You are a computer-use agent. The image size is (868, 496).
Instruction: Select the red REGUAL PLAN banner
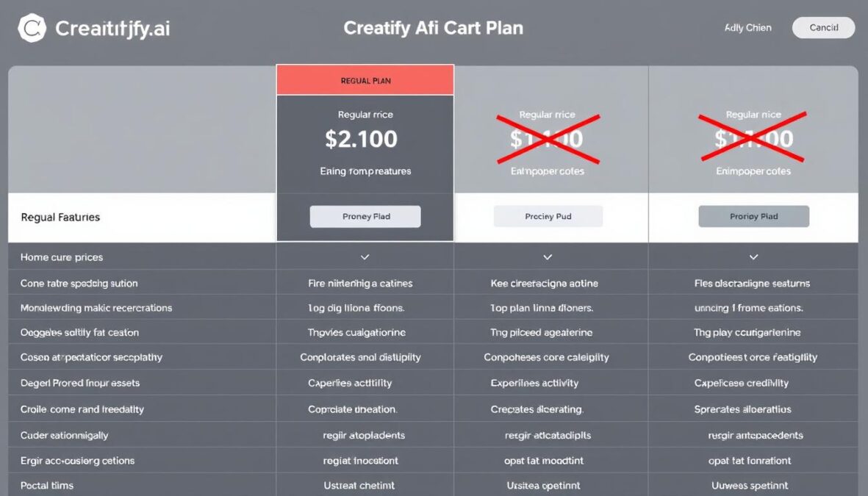pos(365,79)
